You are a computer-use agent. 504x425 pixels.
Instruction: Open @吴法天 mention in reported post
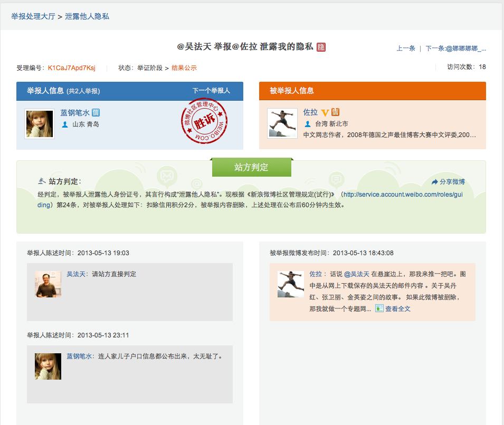(x=356, y=274)
